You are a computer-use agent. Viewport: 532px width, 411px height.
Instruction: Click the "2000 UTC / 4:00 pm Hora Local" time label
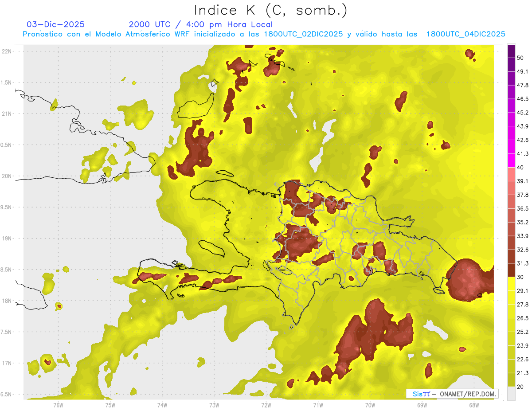201,24
